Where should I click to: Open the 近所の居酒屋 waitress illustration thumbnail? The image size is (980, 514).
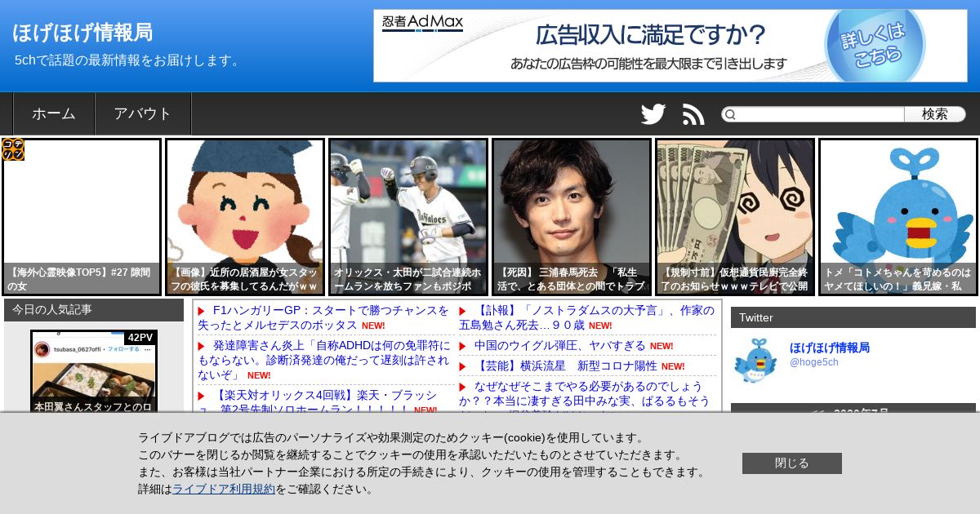click(245, 217)
